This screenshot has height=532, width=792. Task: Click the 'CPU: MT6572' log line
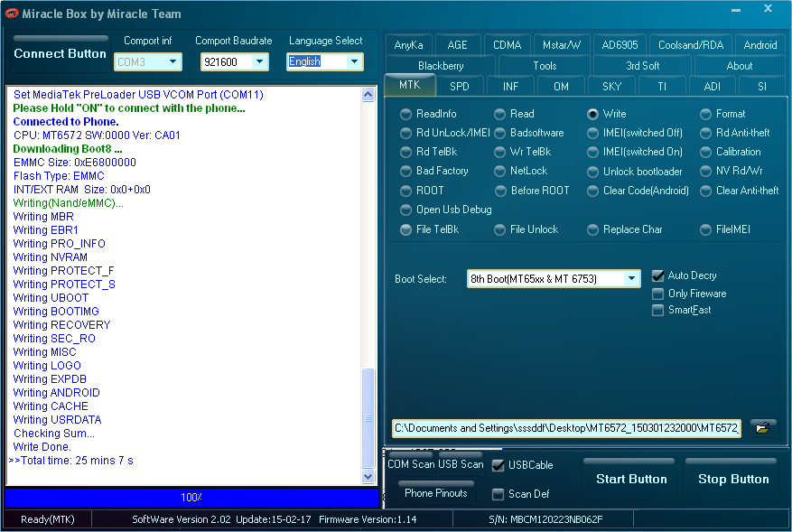[x=97, y=135]
